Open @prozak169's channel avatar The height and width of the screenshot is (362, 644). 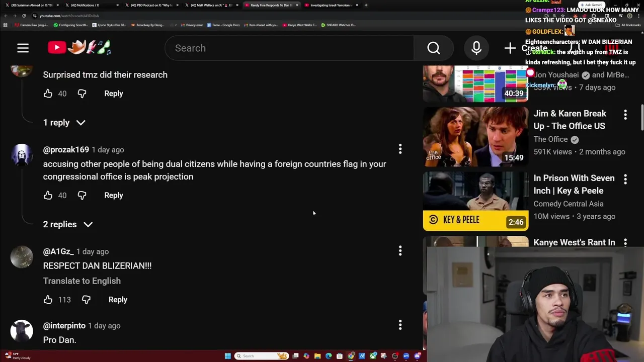(x=22, y=155)
